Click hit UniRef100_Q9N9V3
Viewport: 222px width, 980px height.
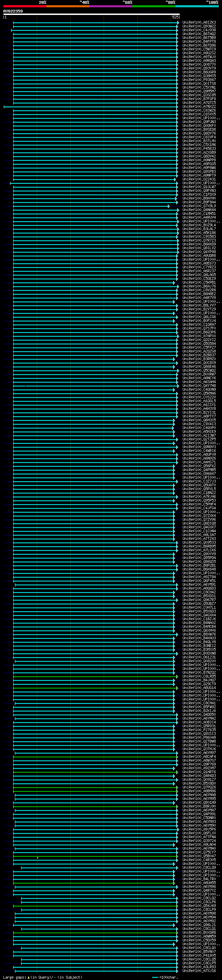(199, 447)
